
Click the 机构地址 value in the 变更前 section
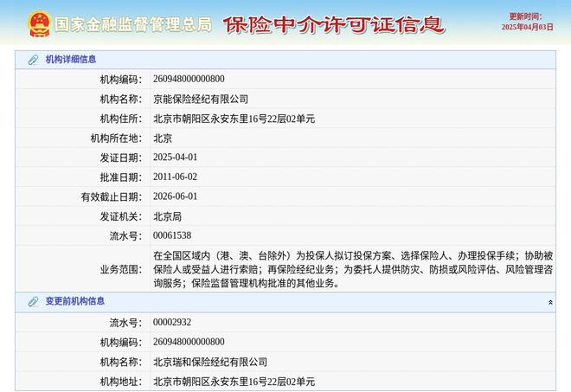click(x=234, y=382)
